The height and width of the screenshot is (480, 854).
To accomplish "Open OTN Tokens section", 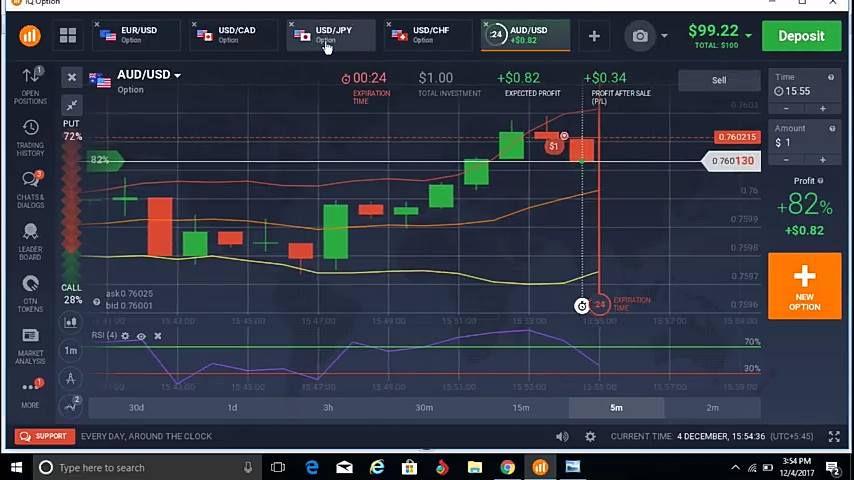I will pyautogui.click(x=30, y=294).
